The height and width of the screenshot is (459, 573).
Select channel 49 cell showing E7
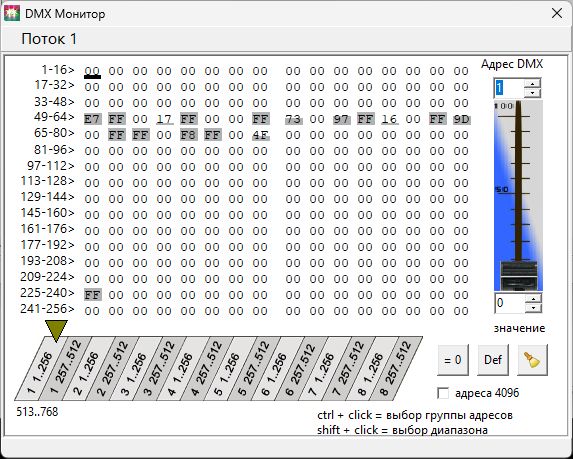click(92, 119)
